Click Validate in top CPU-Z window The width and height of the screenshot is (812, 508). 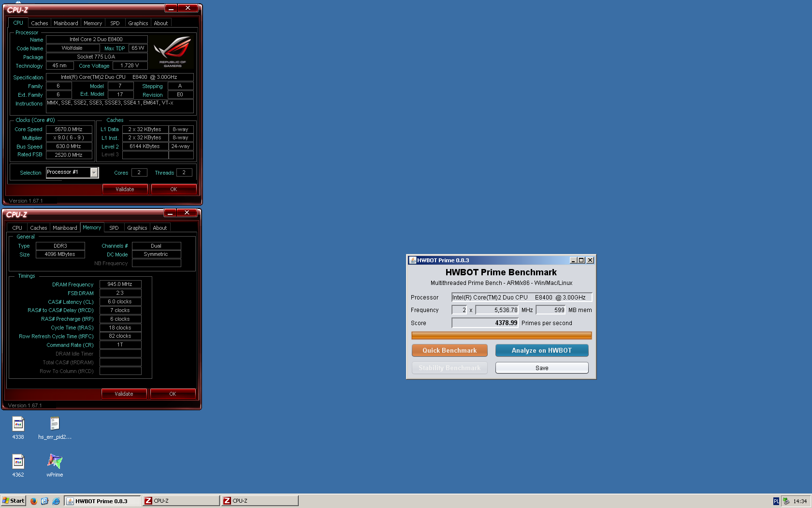(125, 189)
